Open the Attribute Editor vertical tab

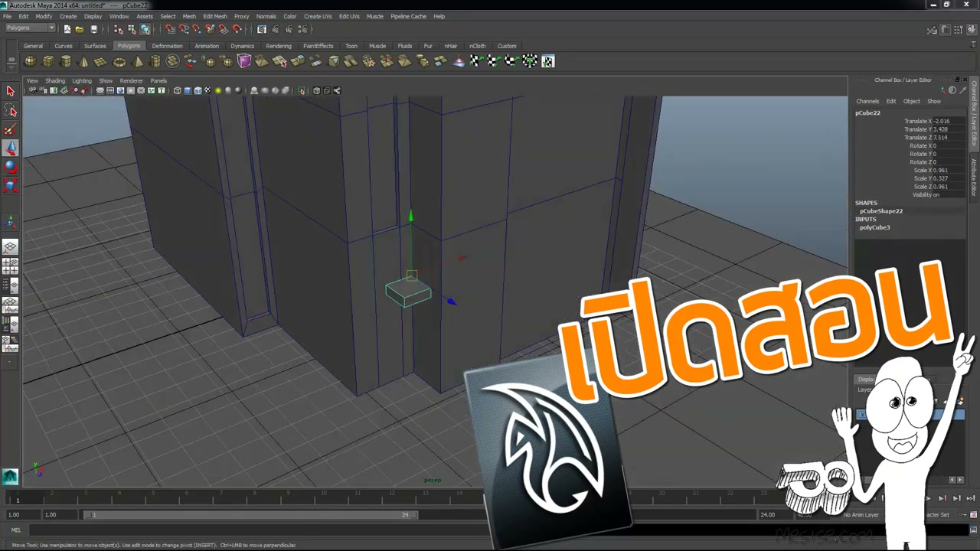pyautogui.click(x=975, y=177)
